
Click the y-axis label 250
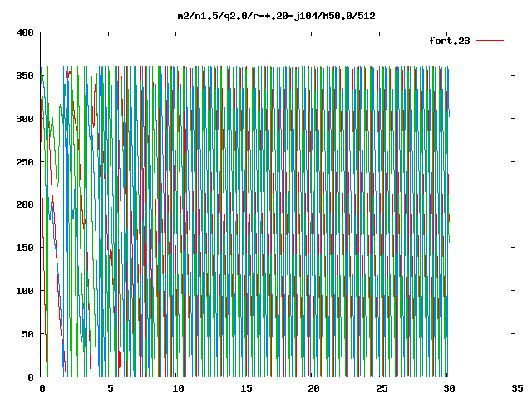click(25, 162)
